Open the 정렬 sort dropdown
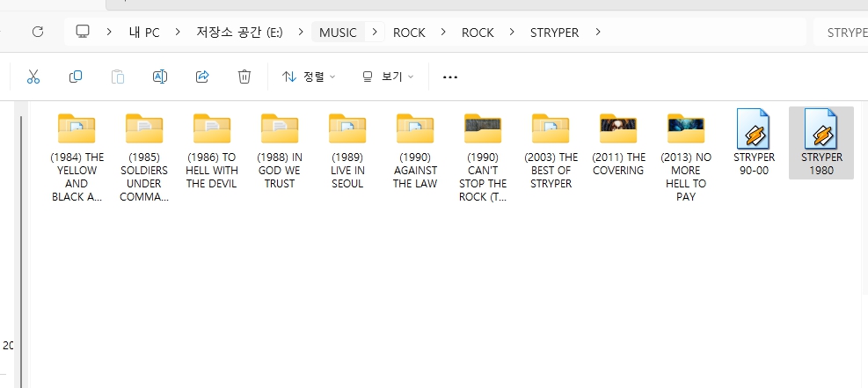The height and width of the screenshot is (388, 868). click(x=309, y=77)
